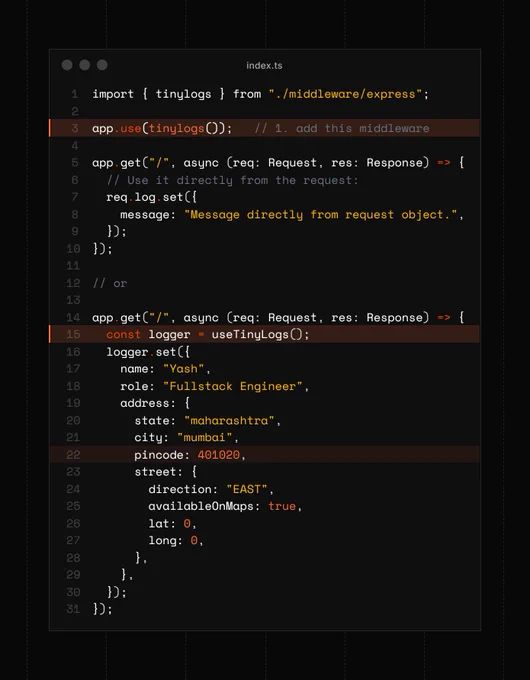Click the "maharashtra" string value
Viewport: 530px width, 680px height.
[229, 420]
